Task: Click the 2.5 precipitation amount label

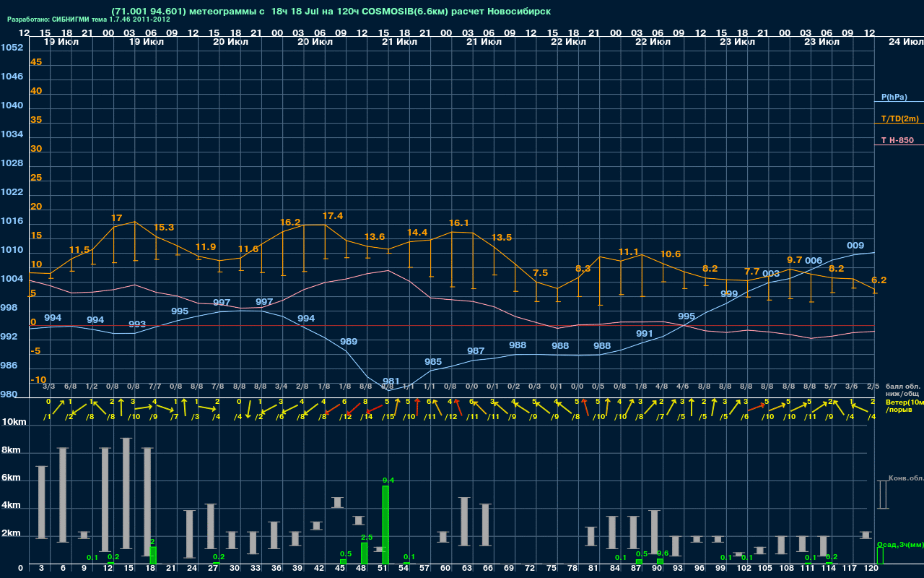Action: point(366,538)
